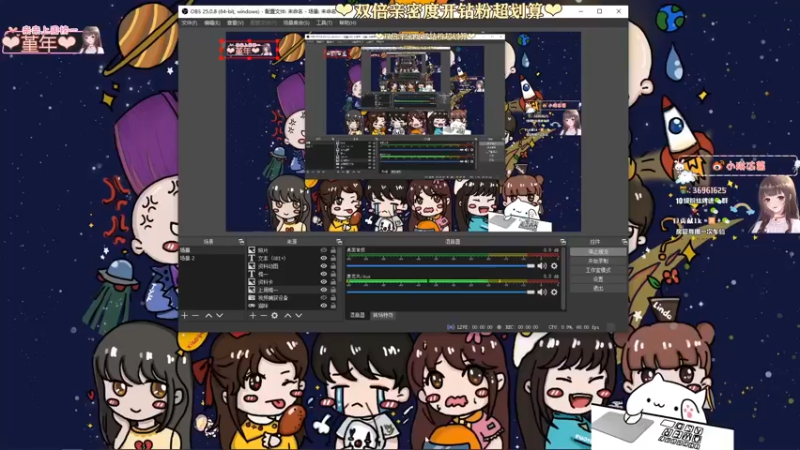
Task: Mute the 桌面音频 desktop audio speaker icon
Action: [542, 266]
